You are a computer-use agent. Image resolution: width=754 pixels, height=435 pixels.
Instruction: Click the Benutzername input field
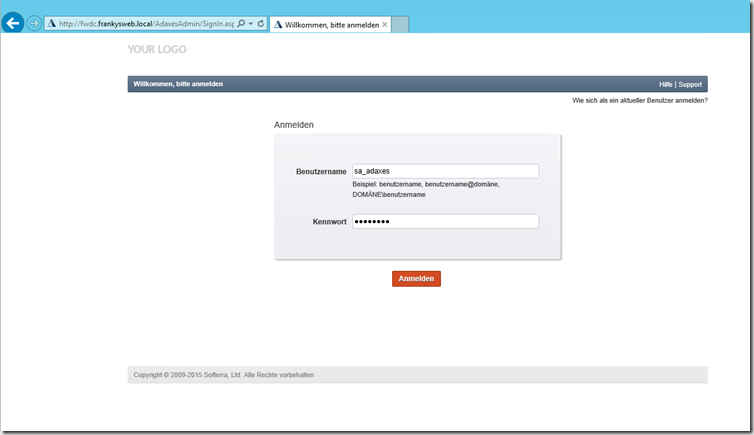pos(445,171)
